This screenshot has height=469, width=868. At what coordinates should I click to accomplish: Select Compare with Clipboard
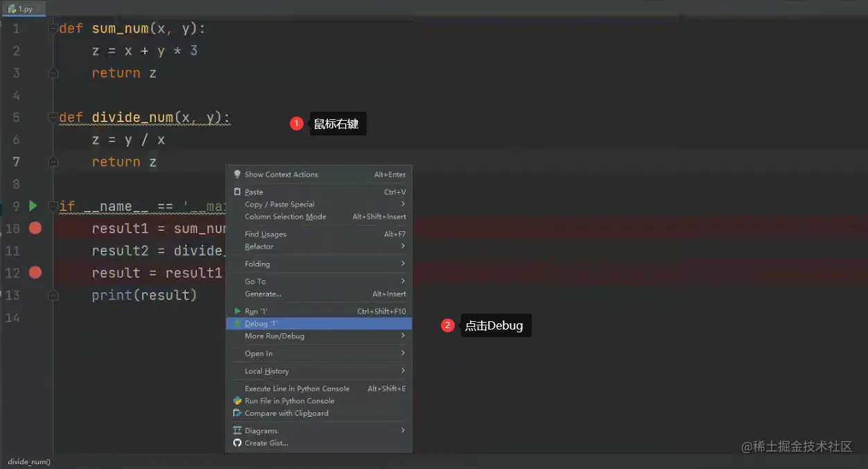(x=319, y=413)
